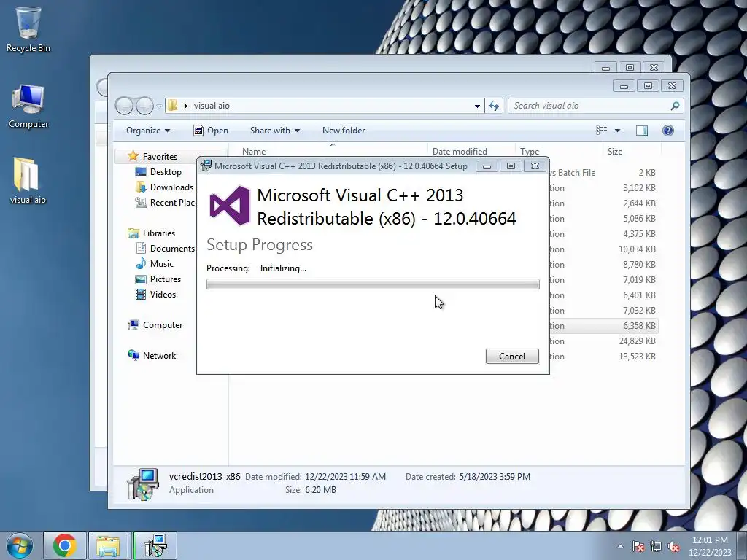Image resolution: width=747 pixels, height=560 pixels.
Task: Expand the Share with menu
Action: pyautogui.click(x=275, y=131)
